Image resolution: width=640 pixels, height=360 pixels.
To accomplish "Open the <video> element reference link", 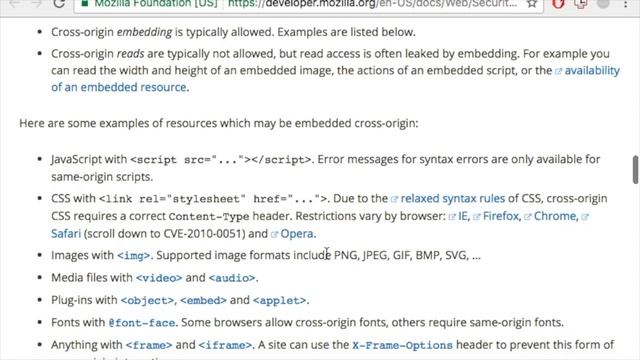I will pos(159,278).
